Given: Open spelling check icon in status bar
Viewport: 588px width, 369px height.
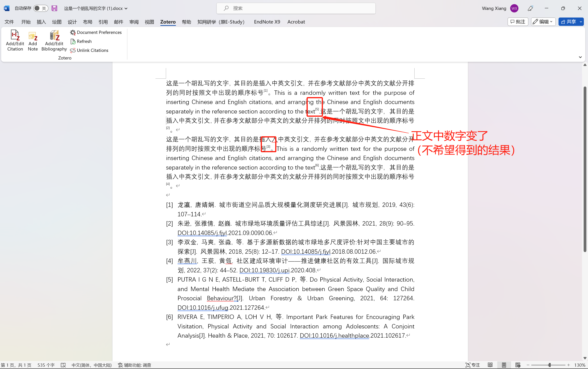Looking at the screenshot, I should (x=63, y=365).
